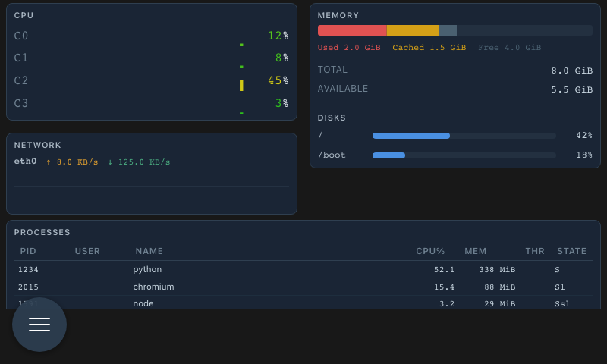Click the /boot disk usage bar
The width and height of the screenshot is (607, 364).
tap(464, 155)
